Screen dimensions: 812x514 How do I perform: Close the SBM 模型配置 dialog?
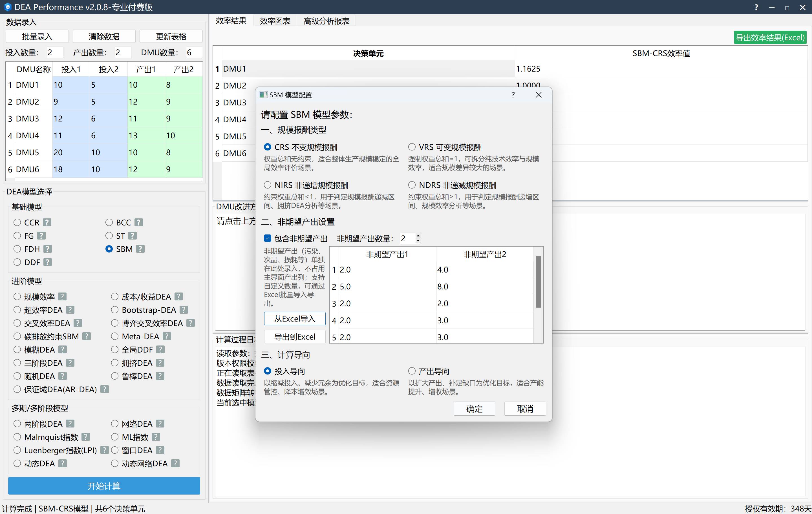pyautogui.click(x=539, y=95)
